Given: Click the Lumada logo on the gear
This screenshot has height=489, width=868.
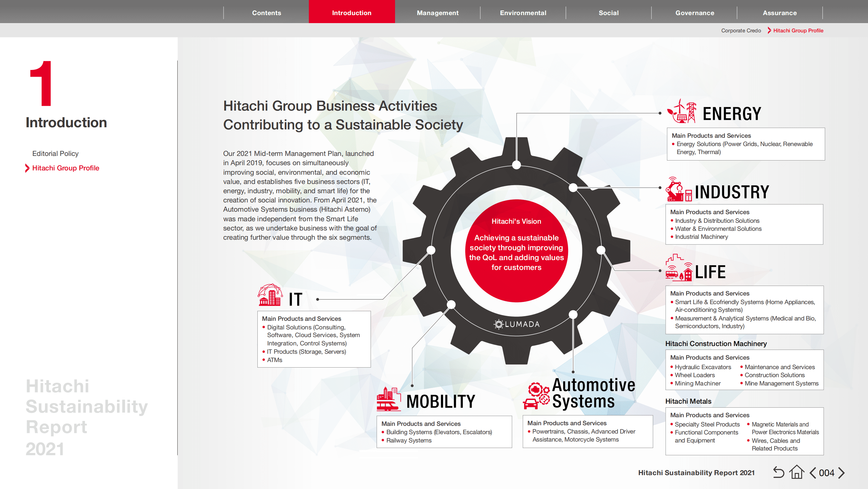Looking at the screenshot, I should pyautogui.click(x=516, y=324).
